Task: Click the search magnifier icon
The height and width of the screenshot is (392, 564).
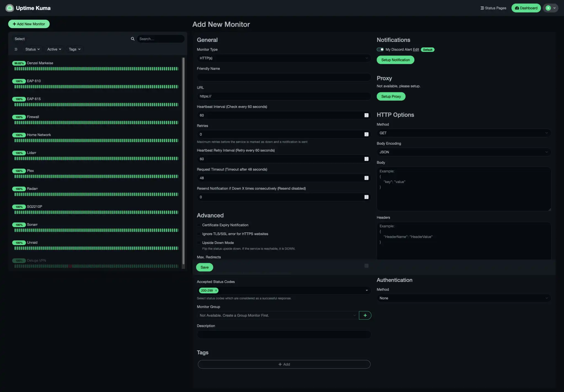Action: (x=133, y=39)
